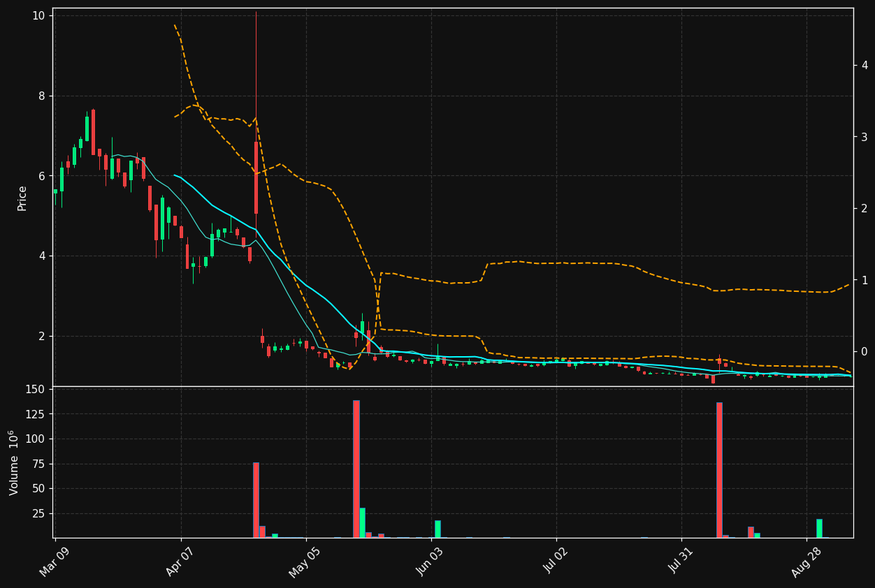Click the tallest red volume bar in mid-May

[x=356, y=469]
